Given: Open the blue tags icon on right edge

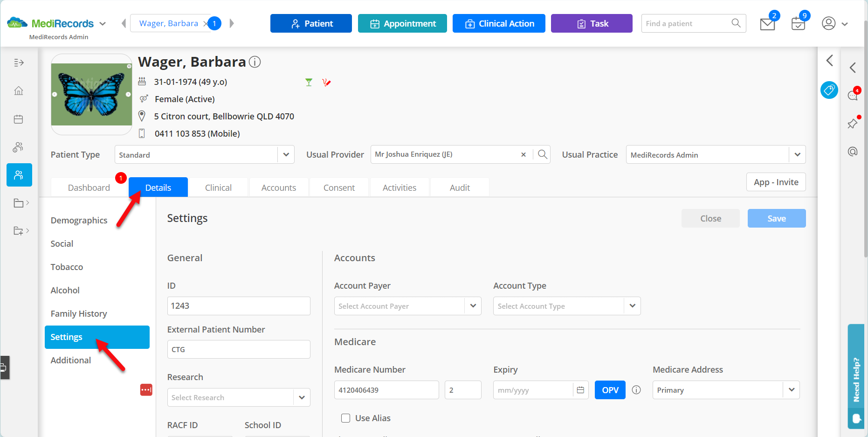Looking at the screenshot, I should (829, 90).
